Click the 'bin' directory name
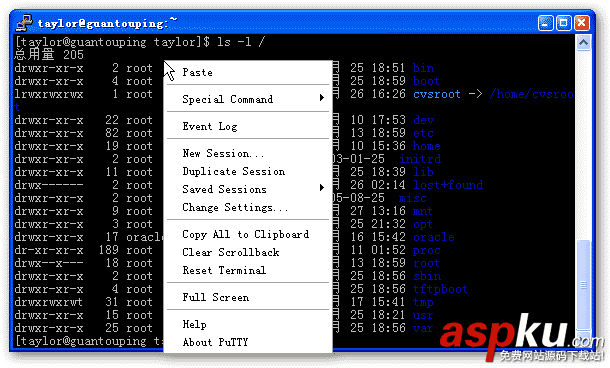 point(423,68)
